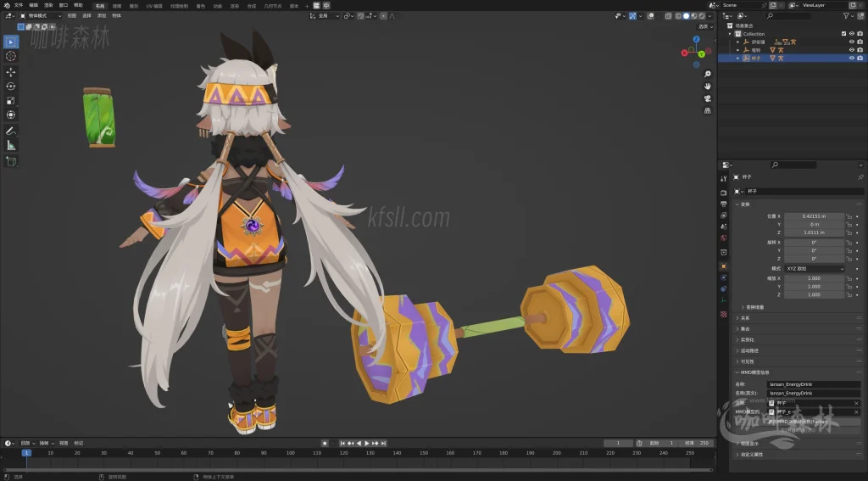This screenshot has height=481, width=868.
Task: Expand the selected 杆子 object tree
Action: (x=738, y=59)
